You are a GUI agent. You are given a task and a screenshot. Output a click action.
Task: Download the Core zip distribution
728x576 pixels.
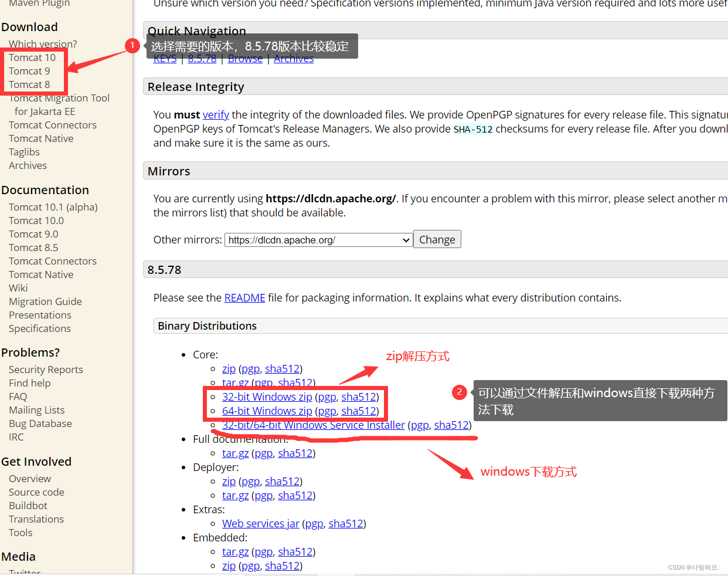[x=229, y=369]
